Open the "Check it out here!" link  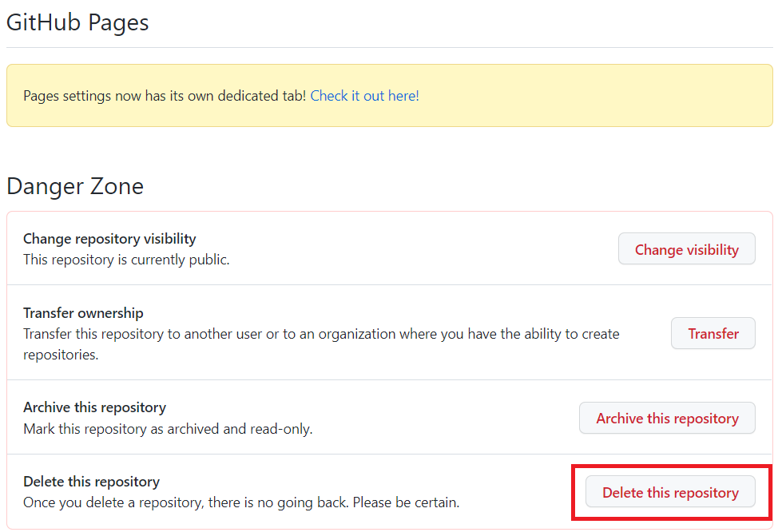[x=364, y=96]
